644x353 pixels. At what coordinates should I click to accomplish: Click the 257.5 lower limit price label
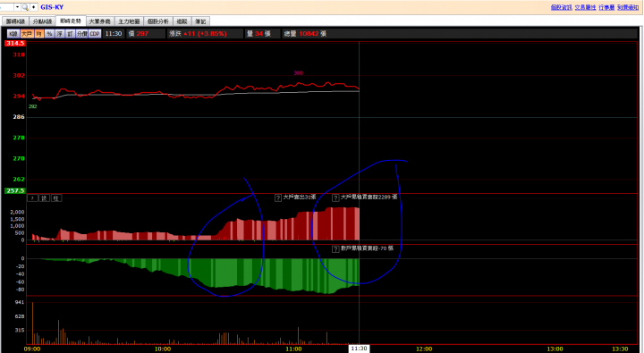pyautogui.click(x=15, y=191)
